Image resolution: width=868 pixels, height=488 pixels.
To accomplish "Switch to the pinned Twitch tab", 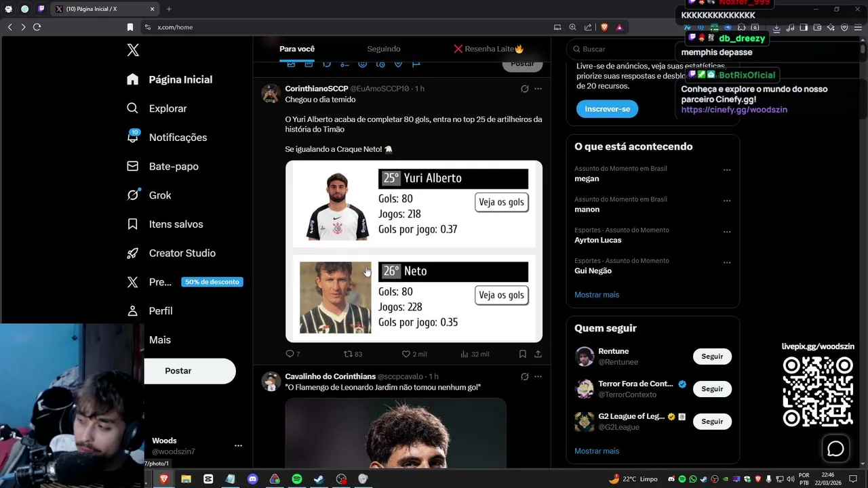I will 41,9.
